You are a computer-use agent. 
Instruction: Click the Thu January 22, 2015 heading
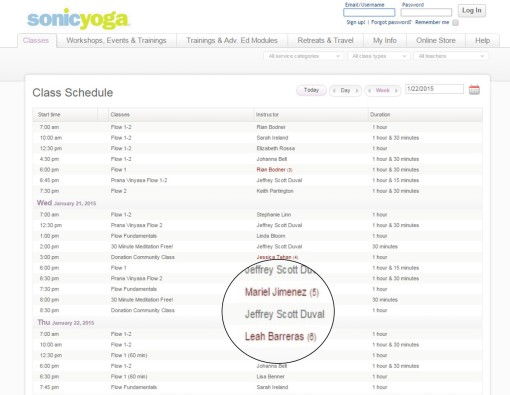point(66,323)
